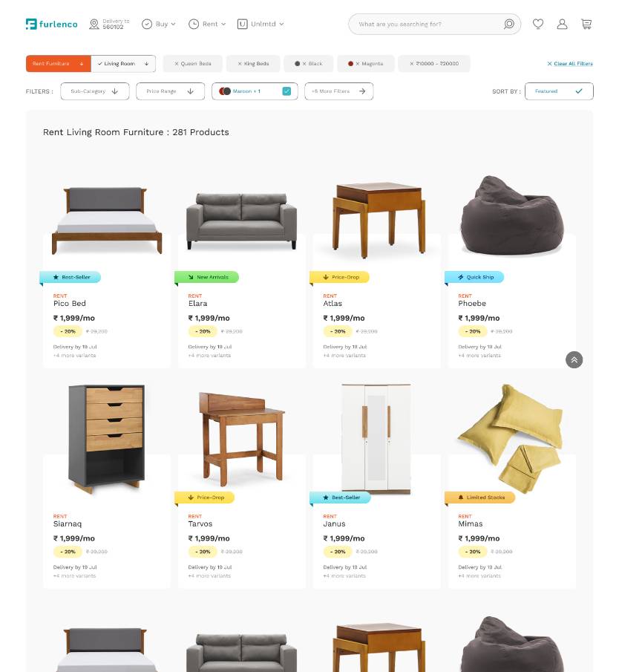This screenshot has height=672, width=619.
Task: Open the Buy menu
Action: (x=159, y=24)
